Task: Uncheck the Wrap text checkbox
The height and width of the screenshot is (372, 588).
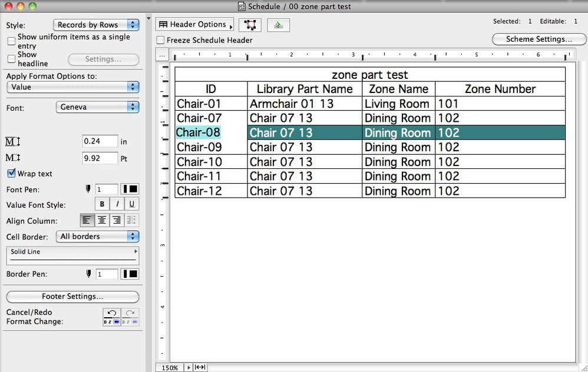Action: point(11,173)
